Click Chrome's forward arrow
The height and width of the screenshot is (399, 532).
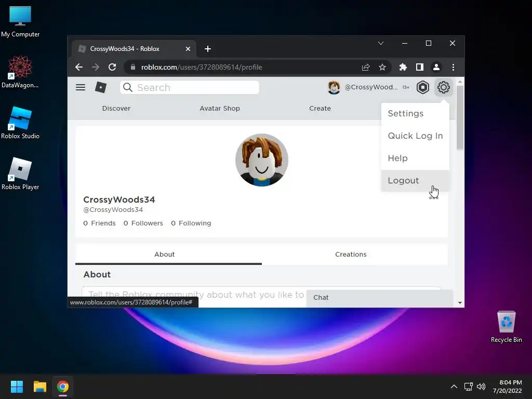[x=96, y=67]
